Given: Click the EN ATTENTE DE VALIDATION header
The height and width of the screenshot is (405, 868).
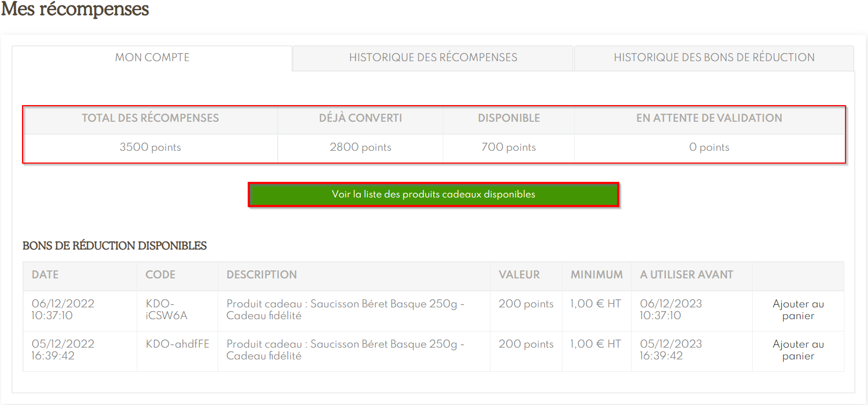Looking at the screenshot, I should click(709, 118).
